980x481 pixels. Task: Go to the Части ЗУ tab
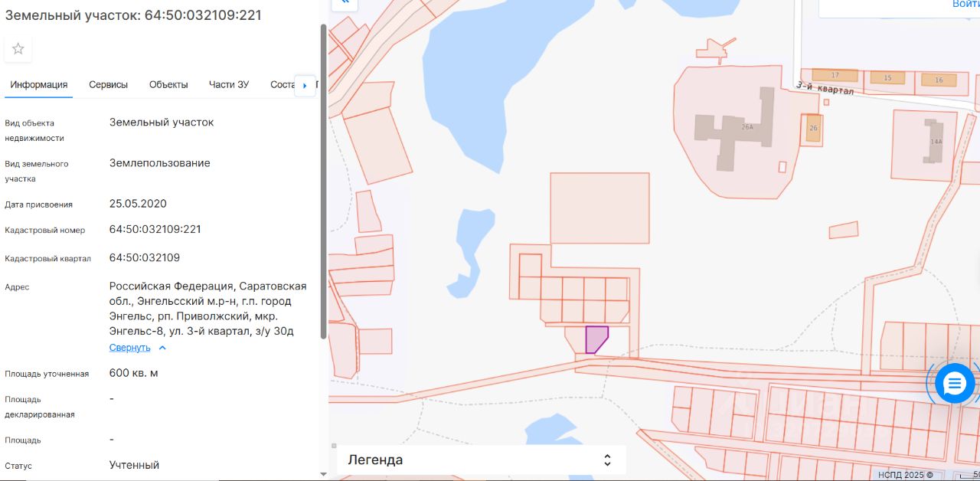[x=229, y=85]
